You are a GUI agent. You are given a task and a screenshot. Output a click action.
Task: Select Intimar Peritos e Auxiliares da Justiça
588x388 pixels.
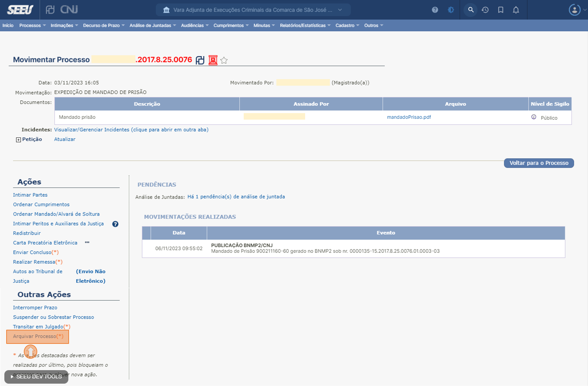click(x=58, y=223)
